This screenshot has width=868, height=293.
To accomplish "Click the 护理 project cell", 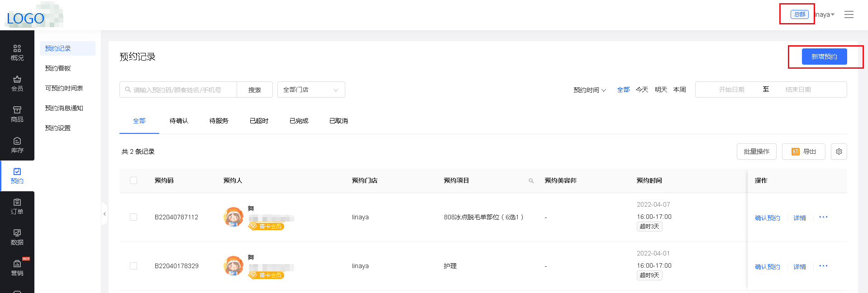I will [450, 266].
